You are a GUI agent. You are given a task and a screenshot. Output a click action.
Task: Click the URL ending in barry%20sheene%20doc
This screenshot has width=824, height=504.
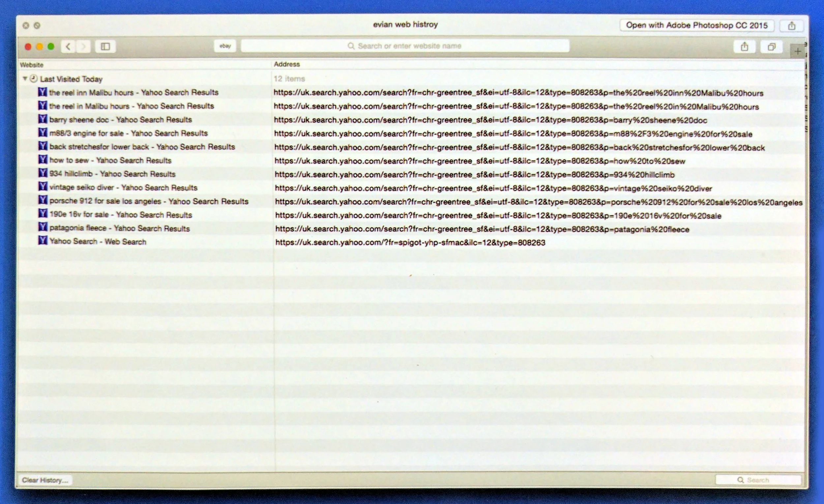click(490, 120)
